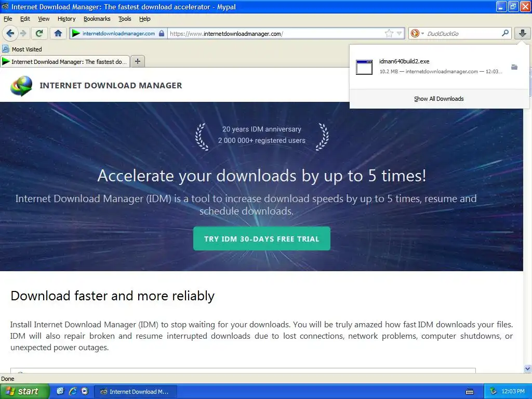The height and width of the screenshot is (399, 532).
Task: Expand the DuckDuckGo search engine selector
Action: 417,33
